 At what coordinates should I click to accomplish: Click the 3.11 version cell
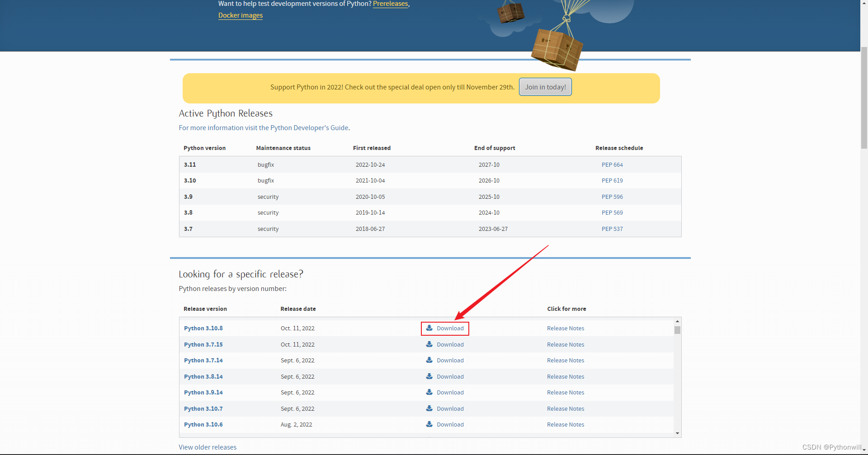(190, 165)
